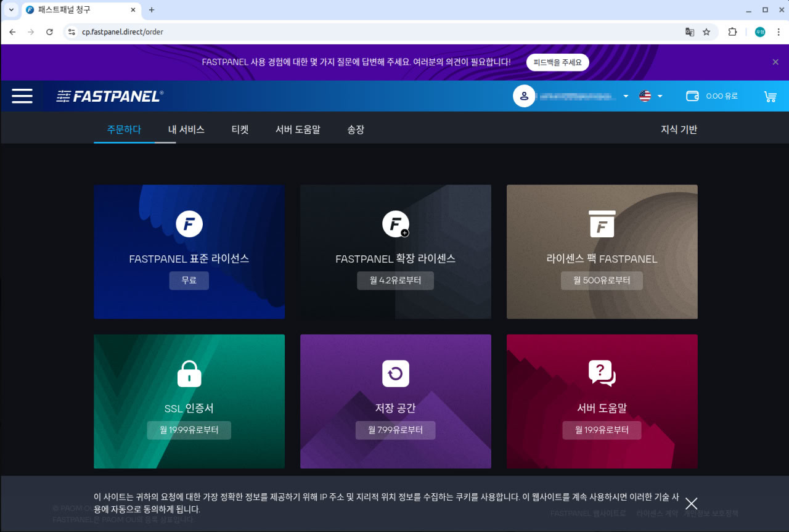Click the 서버 도움말 chat question icon
Viewport: 789px width, 532px height.
click(602, 374)
